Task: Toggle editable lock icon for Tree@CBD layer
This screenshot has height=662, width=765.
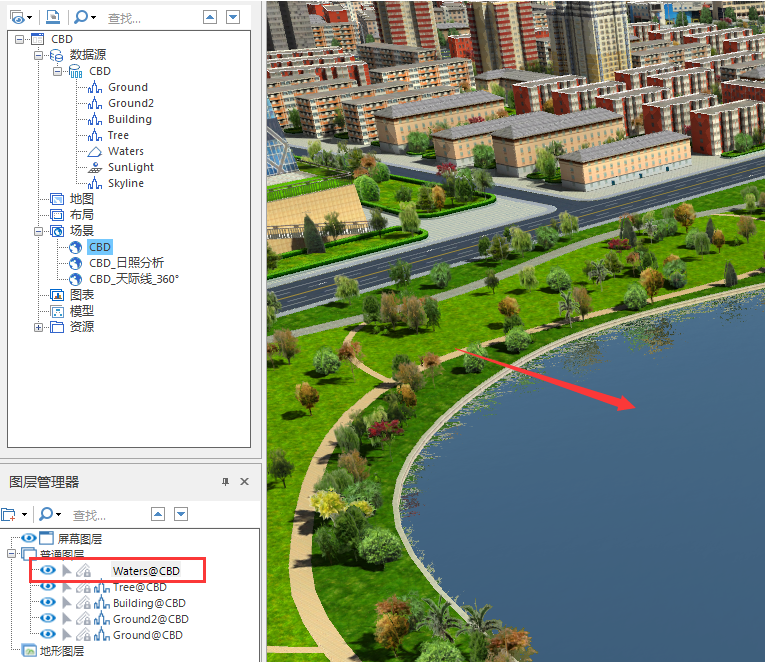Action: coord(83,586)
